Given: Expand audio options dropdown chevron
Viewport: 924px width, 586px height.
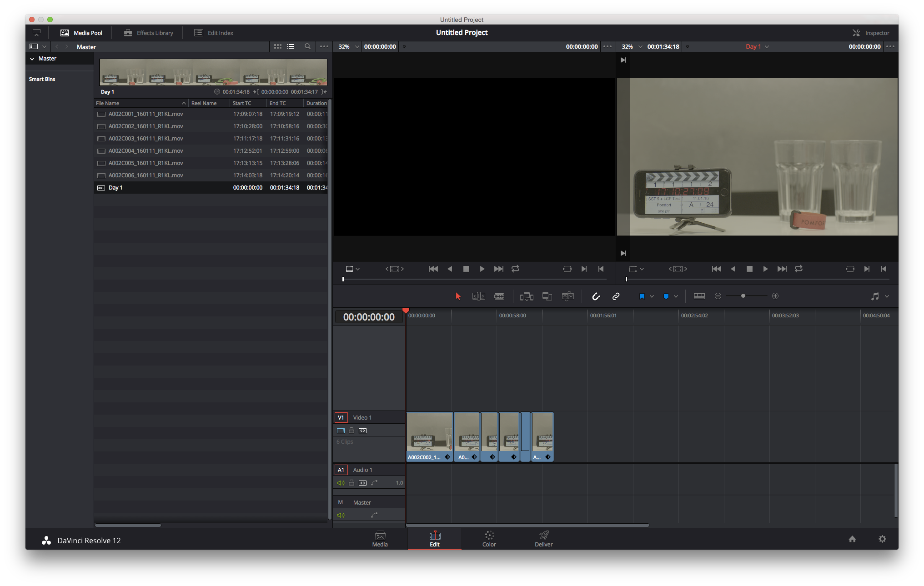Looking at the screenshot, I should click(887, 296).
